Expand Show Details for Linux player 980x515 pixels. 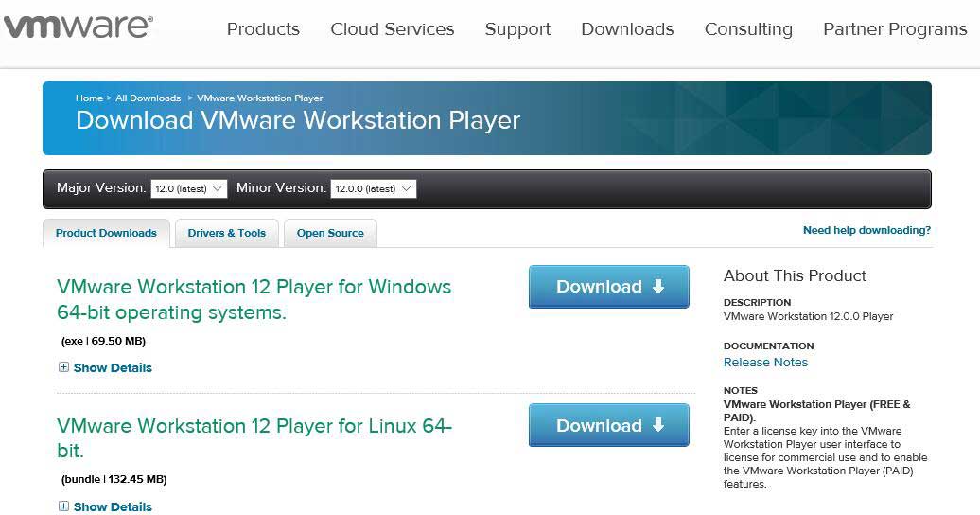tap(113, 506)
